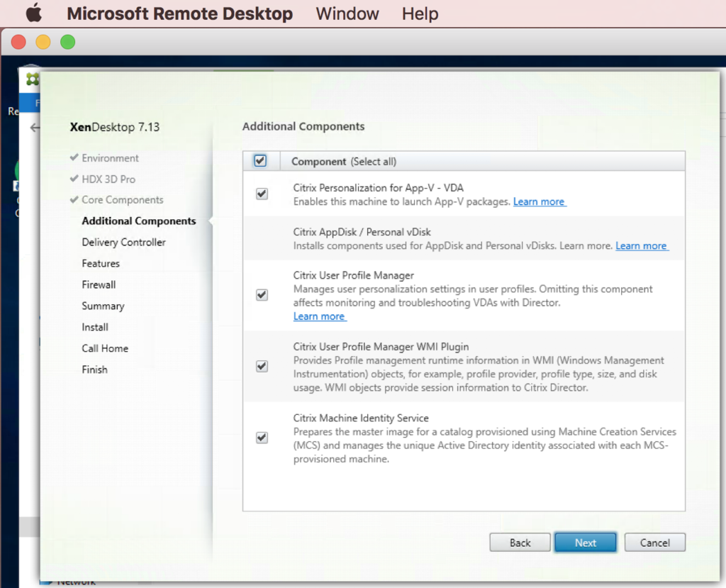Maximize the Remote Desktop session window

coord(67,42)
